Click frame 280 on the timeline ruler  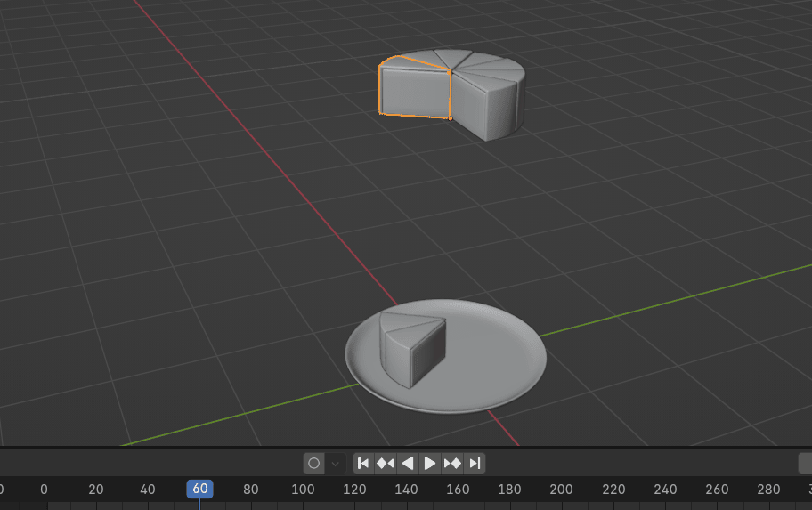click(767, 490)
